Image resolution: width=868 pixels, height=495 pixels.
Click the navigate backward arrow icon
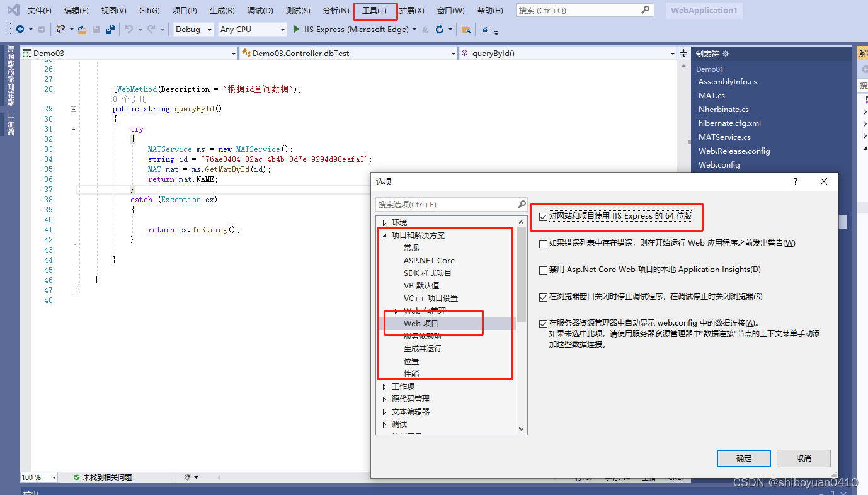pyautogui.click(x=18, y=29)
